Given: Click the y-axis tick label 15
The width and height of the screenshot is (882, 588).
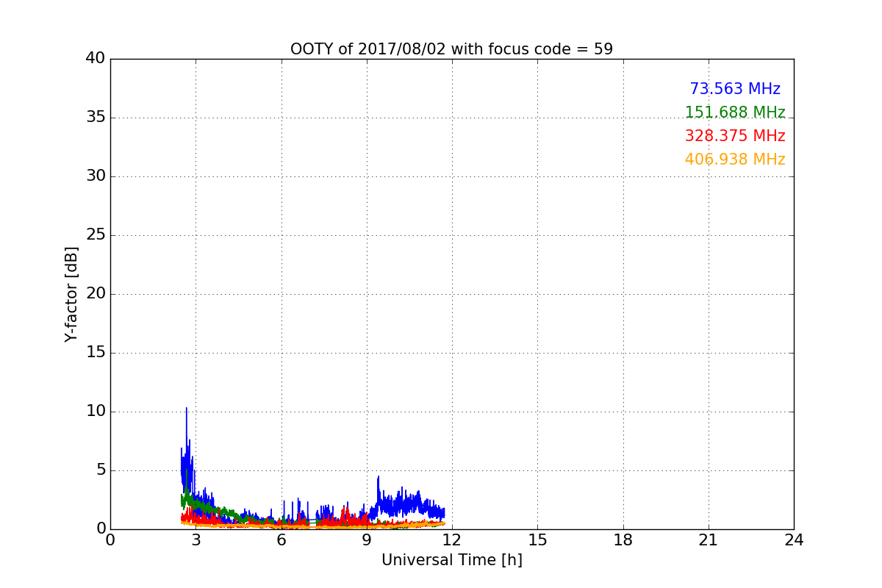Looking at the screenshot, I should coord(96,353).
